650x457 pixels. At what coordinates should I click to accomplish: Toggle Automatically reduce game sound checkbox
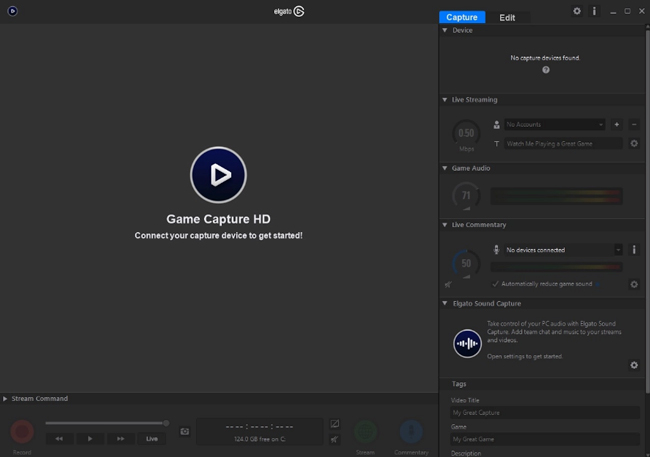pyautogui.click(x=495, y=284)
